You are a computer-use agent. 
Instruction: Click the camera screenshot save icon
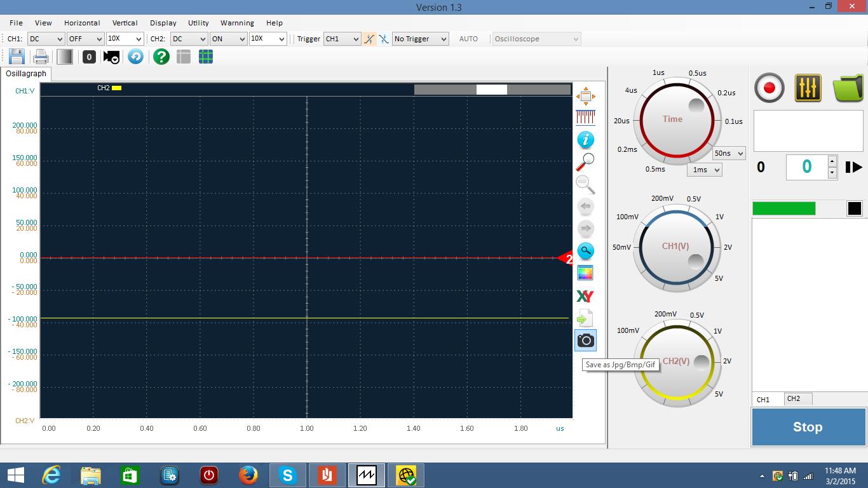(x=585, y=341)
